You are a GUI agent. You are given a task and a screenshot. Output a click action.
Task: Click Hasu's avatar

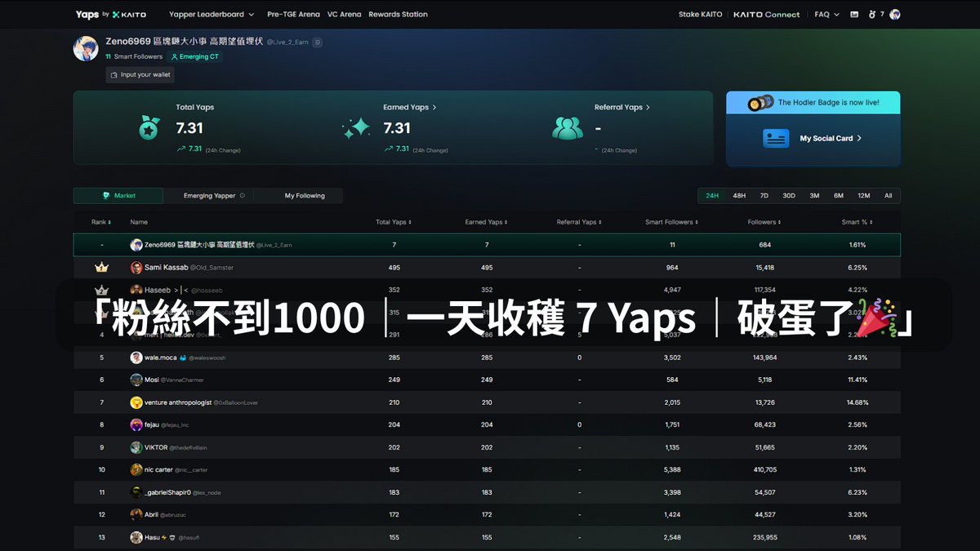point(136,537)
